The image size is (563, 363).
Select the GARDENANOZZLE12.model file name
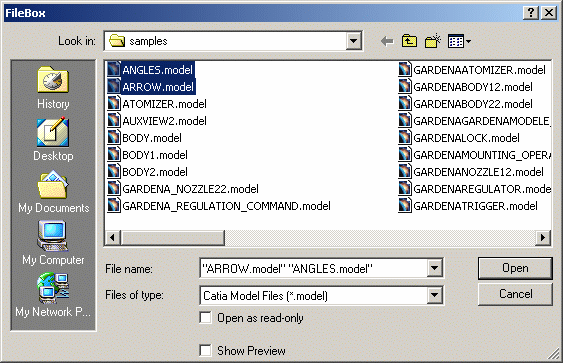[478, 172]
